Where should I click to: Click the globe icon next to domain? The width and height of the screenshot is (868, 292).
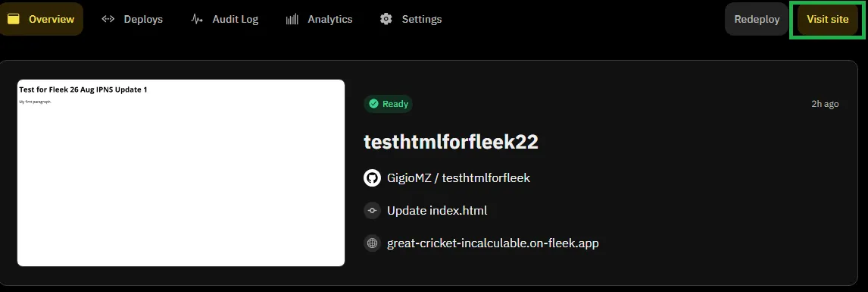point(372,243)
